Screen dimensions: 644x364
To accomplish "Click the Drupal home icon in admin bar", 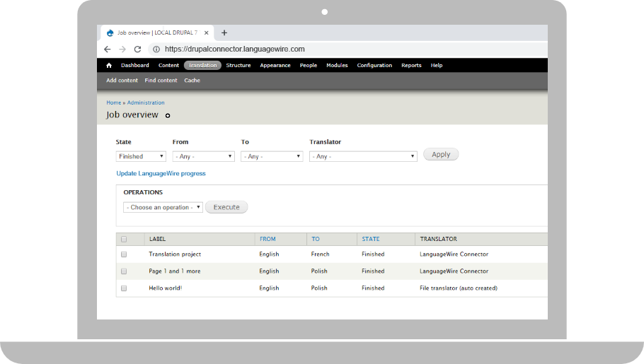I will pos(108,66).
